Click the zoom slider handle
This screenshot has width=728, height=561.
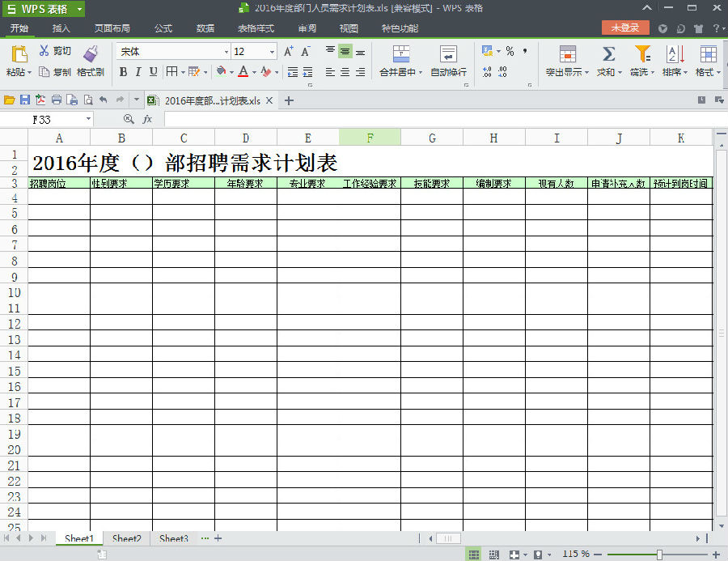click(x=659, y=554)
